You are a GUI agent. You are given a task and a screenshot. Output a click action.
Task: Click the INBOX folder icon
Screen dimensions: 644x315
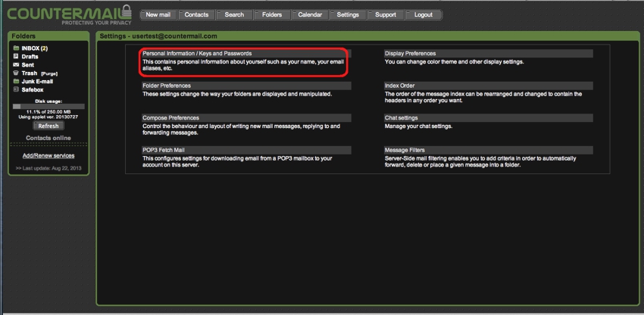16,48
